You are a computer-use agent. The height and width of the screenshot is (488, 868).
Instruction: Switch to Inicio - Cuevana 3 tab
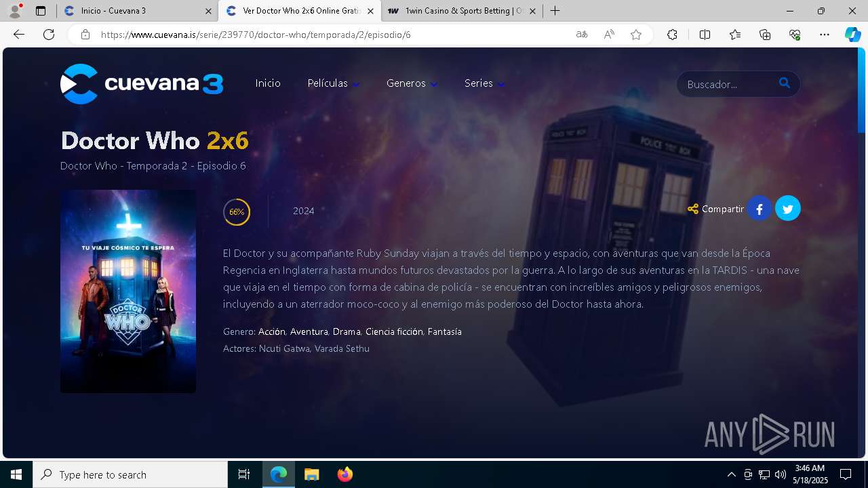coord(137,11)
